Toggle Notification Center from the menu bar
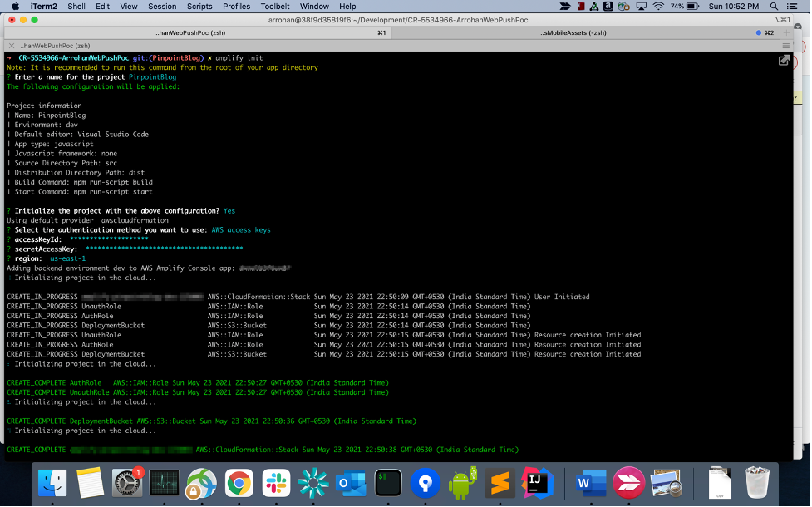 point(793,6)
